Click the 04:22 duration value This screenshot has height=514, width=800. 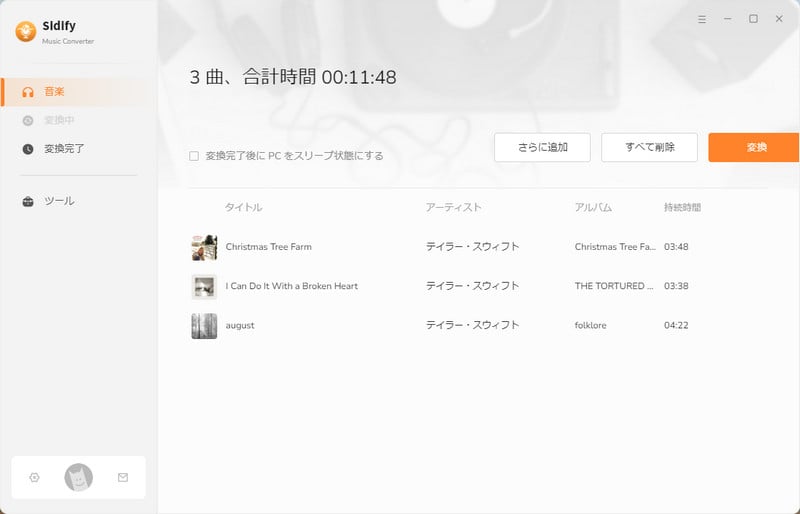(x=676, y=326)
